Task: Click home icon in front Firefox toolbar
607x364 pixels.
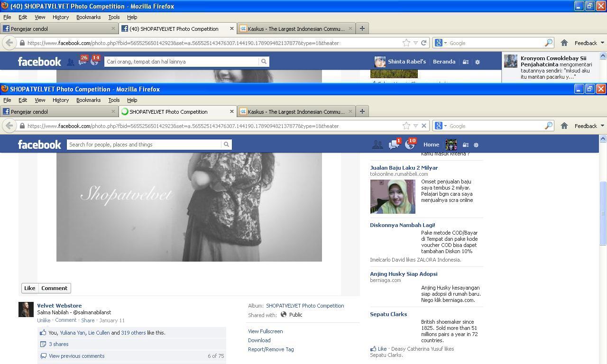Action: point(564,126)
